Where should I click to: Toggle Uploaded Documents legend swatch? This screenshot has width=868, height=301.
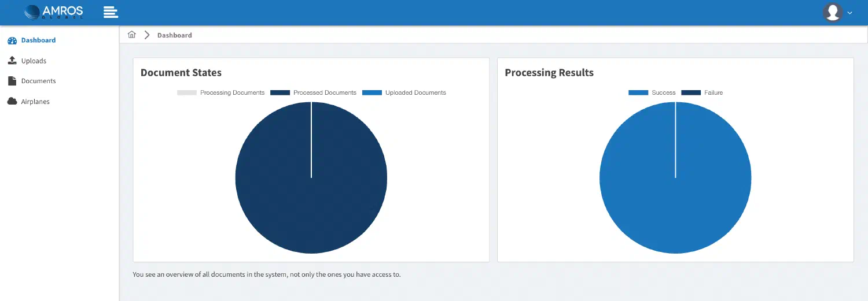372,92
